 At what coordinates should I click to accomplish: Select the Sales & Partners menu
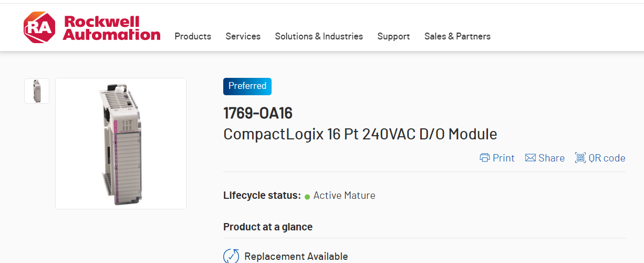(x=457, y=36)
